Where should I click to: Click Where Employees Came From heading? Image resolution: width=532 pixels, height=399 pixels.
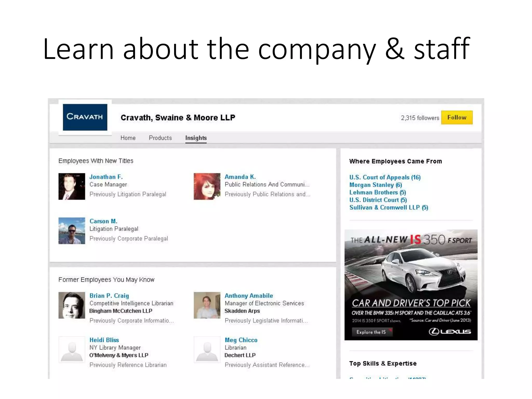[396, 161]
